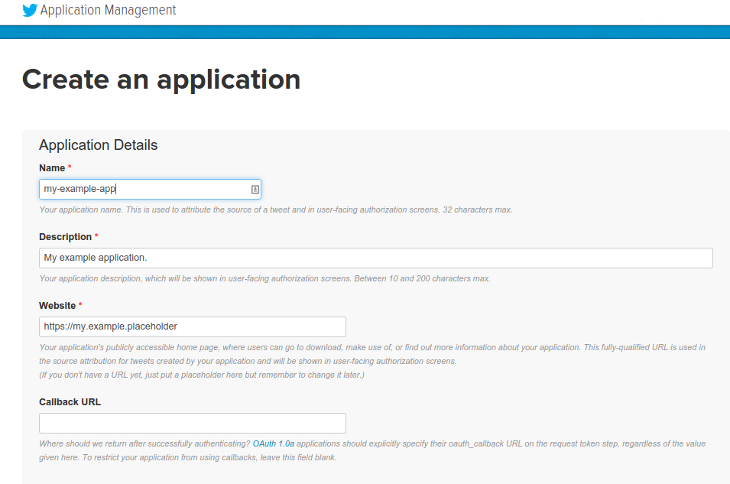Click the leave this field blank hint
730x484 pixels.
click(x=210, y=457)
